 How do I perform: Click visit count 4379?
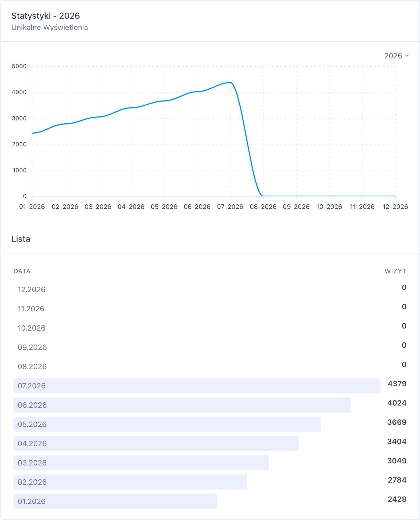[397, 384]
